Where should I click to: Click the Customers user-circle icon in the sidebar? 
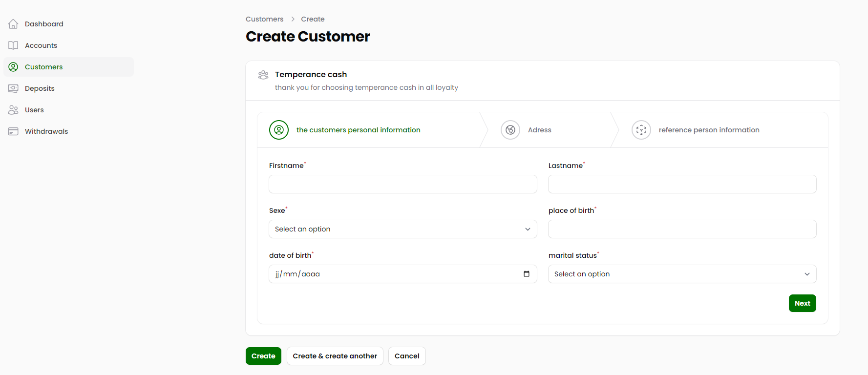pyautogui.click(x=13, y=67)
